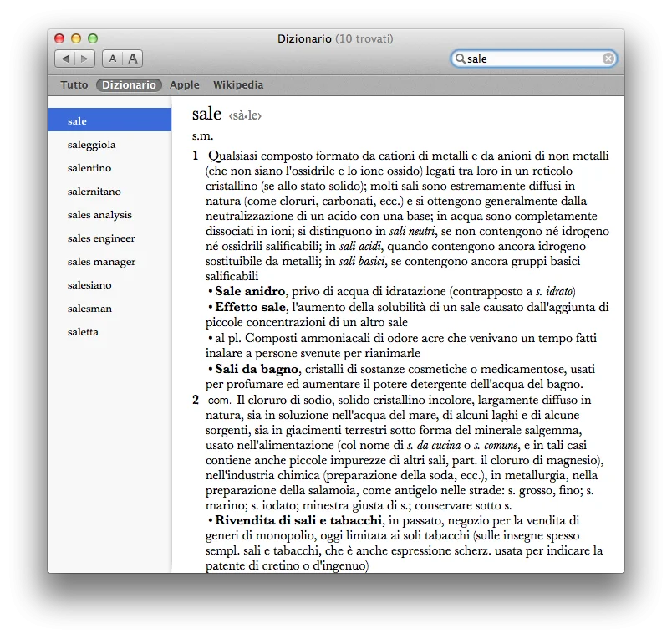Clear the search text with the X icon
Viewport: 672px width, 639px height.
click(x=608, y=59)
